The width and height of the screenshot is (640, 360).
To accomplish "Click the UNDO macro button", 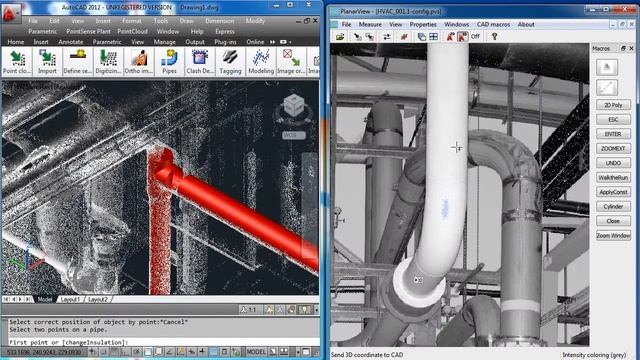I will (x=613, y=163).
